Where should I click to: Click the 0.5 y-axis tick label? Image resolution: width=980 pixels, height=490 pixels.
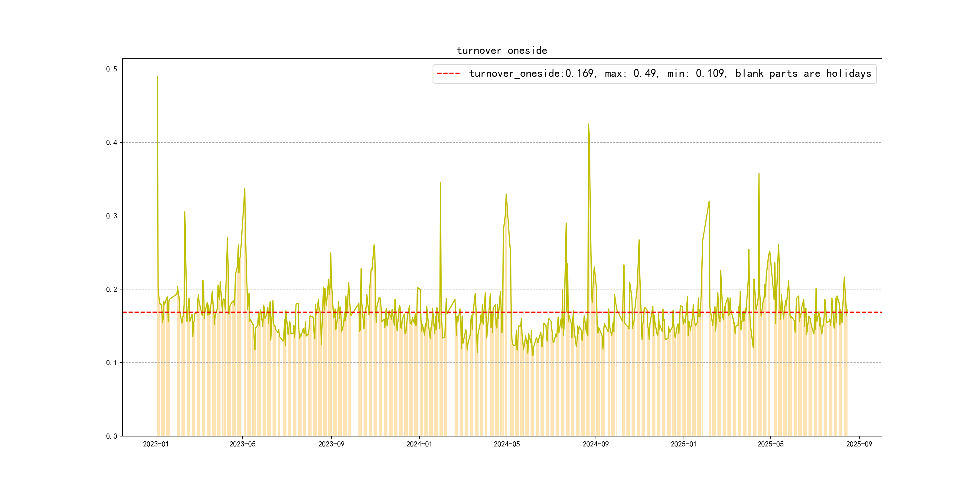pos(112,69)
